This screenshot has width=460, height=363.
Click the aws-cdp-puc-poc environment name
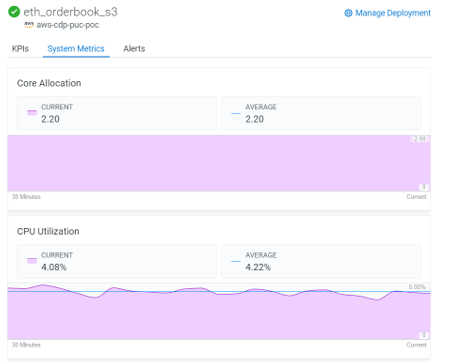(x=68, y=25)
